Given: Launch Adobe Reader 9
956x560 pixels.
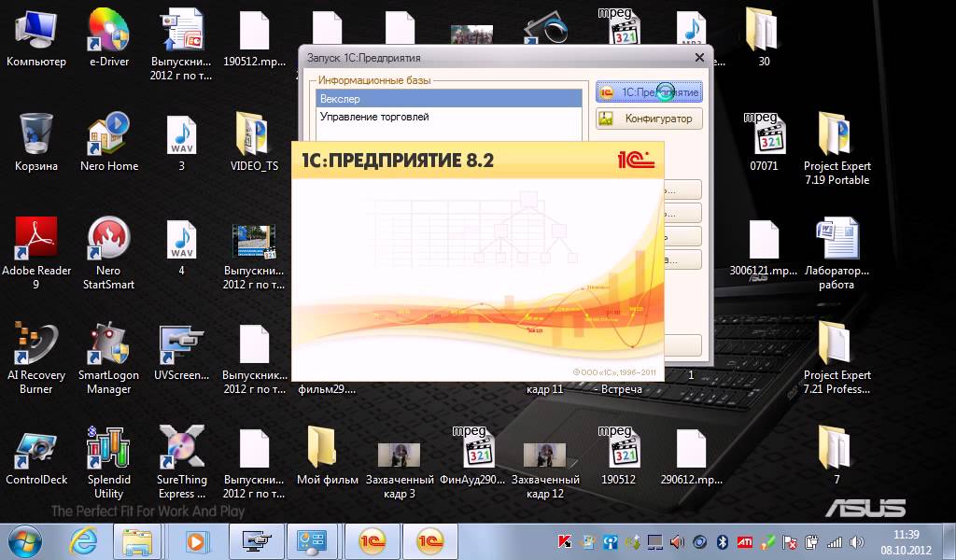Looking at the screenshot, I should tap(36, 253).
